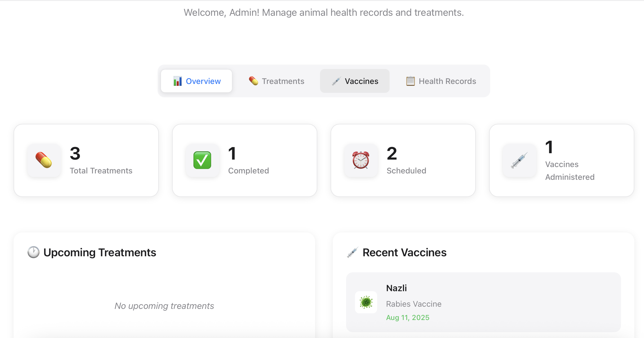Click the green checkmark icon in Completed card
The height and width of the screenshot is (338, 644).
coord(202,161)
